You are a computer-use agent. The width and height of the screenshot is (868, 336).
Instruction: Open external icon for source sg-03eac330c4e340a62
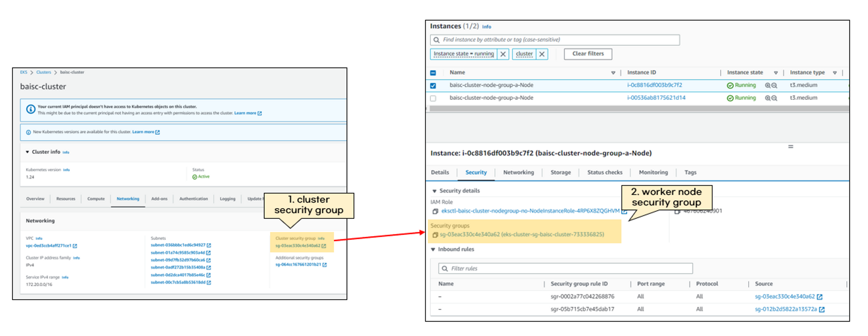pos(819,297)
